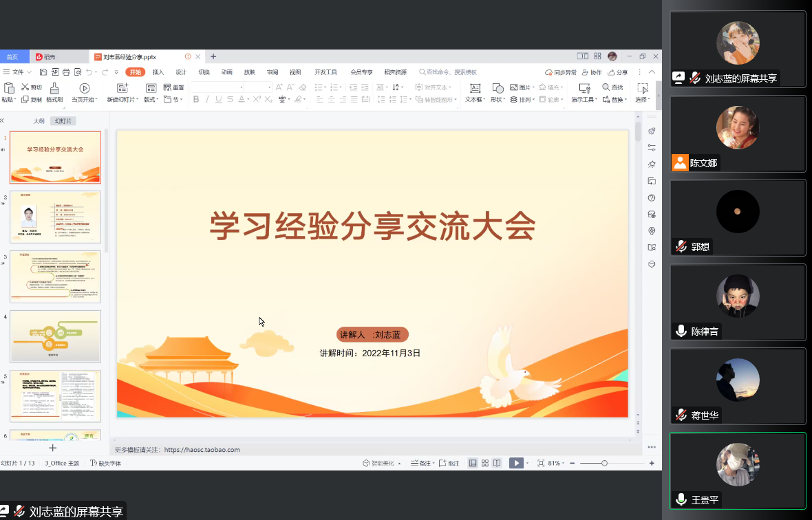Open the 插入 (Insert) ribbon tab
The image size is (812, 520).
[x=158, y=72]
